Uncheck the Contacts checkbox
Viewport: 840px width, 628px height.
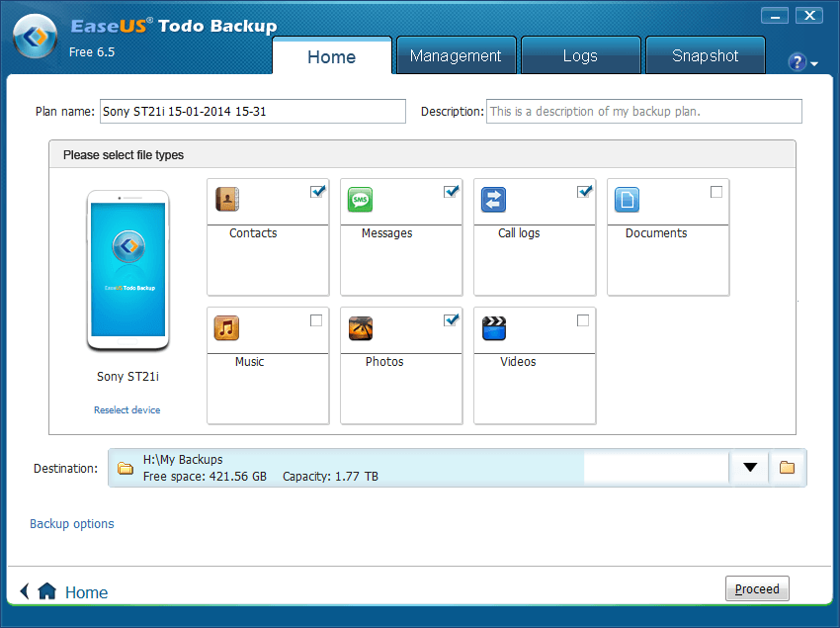[x=317, y=190]
